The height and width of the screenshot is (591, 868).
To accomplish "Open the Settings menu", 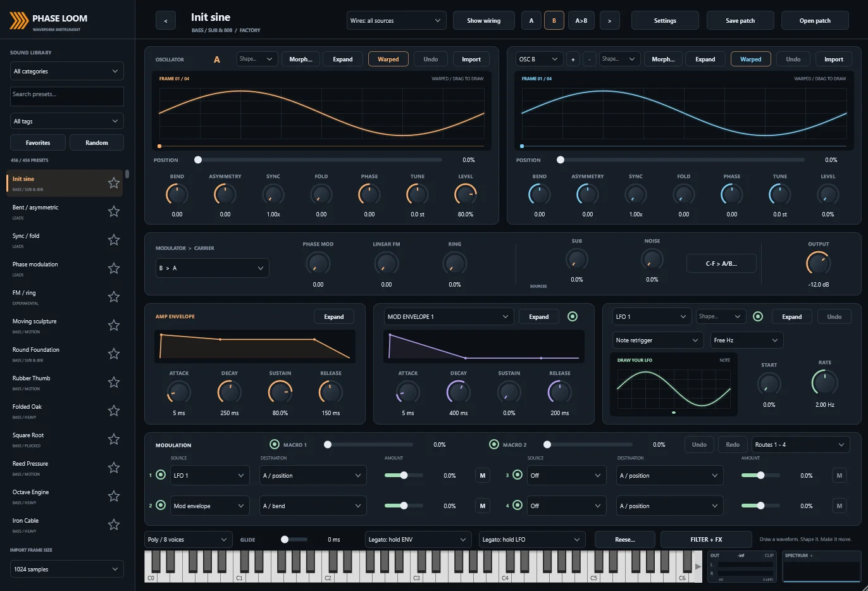I will click(x=665, y=21).
